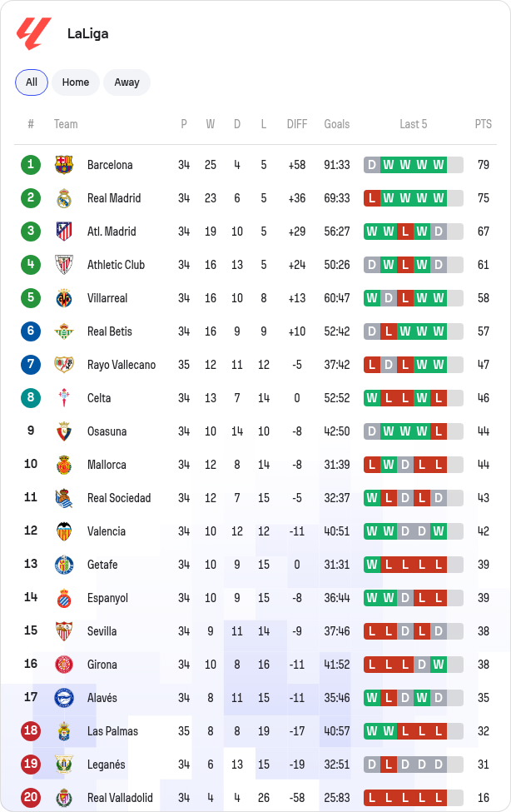This screenshot has height=812, width=511.
Task: Click Barcelona's first draw result badge
Action: point(372,165)
